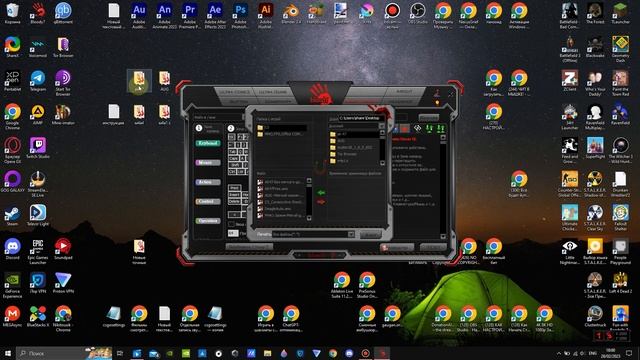Select the Tor Browser folder in dialog list
Image resolution: width=640 pixels, height=360 pixels.
[354, 154]
